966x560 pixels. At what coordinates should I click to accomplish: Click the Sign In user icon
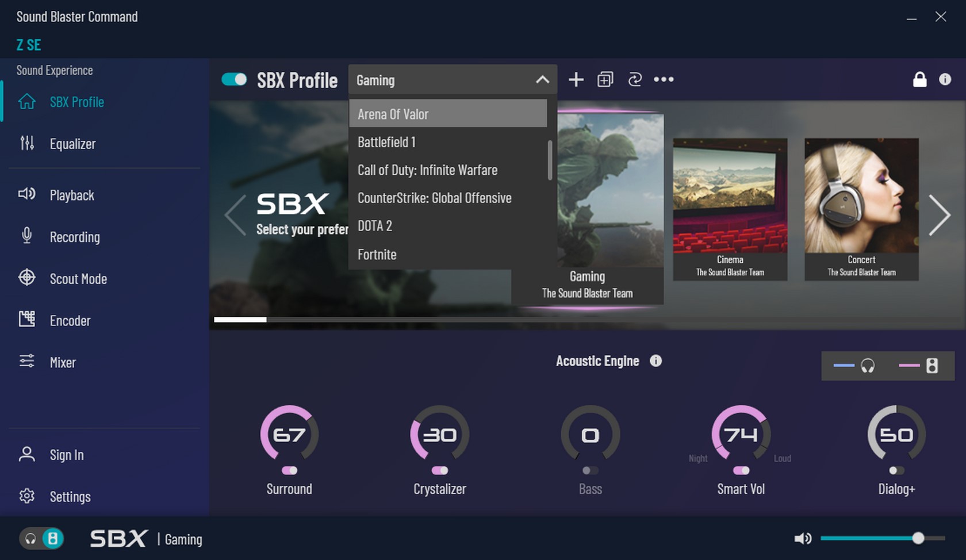pos(27,454)
